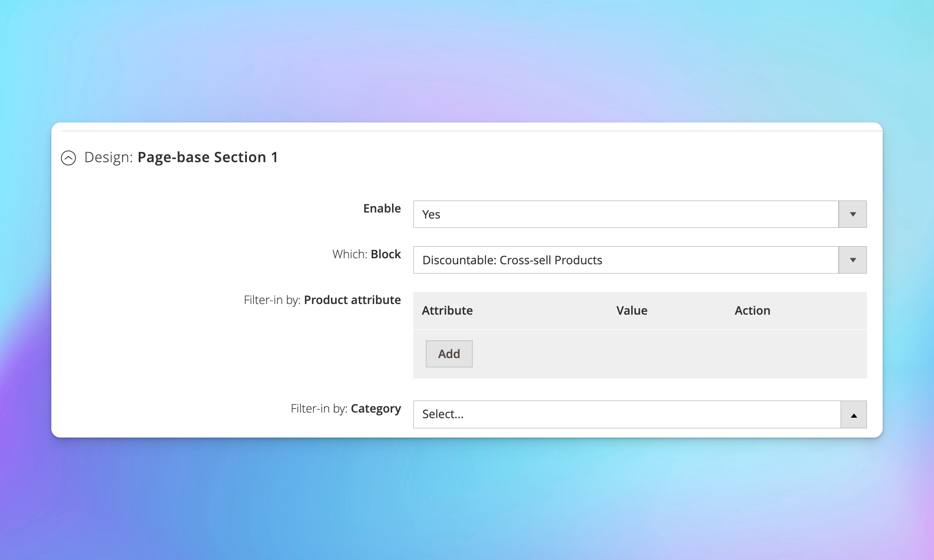Open the Which Block dropdown field
The width and height of the screenshot is (934, 560).
click(x=639, y=260)
